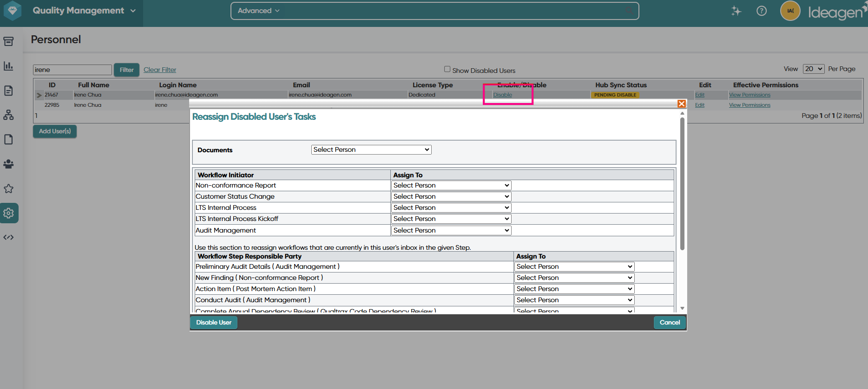Open the Documents Select Person dropdown
Image resolution: width=868 pixels, height=389 pixels.
click(x=371, y=149)
